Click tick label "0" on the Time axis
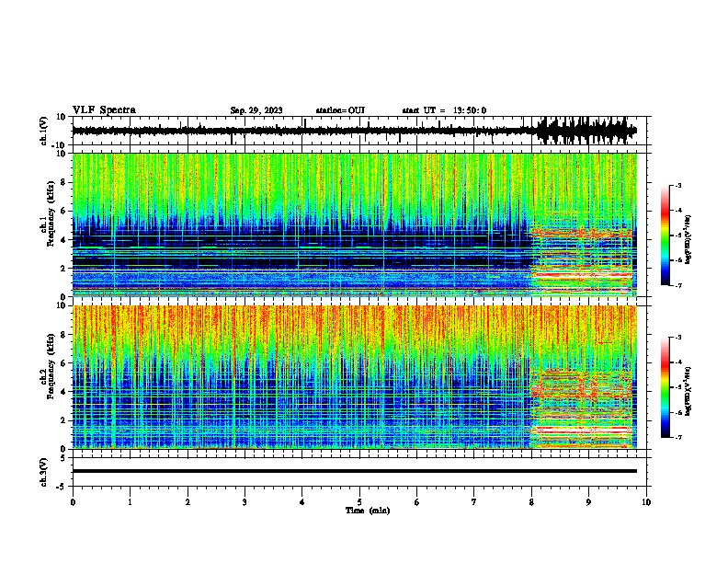Image resolution: width=728 pixels, height=563 pixels. click(73, 502)
